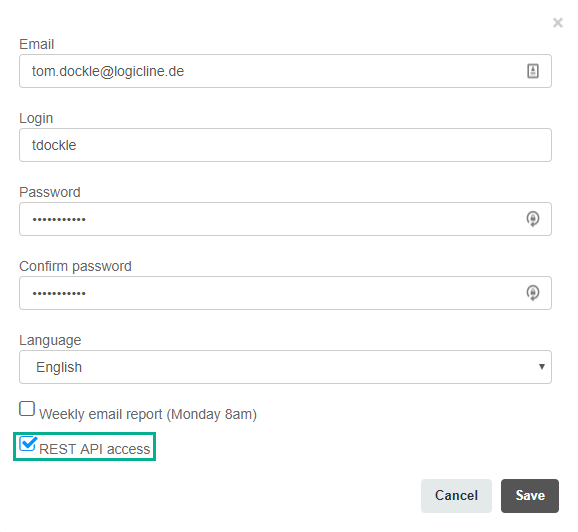Click the autofill key icon in Password field
The height and width of the screenshot is (532, 578).
pos(532,219)
